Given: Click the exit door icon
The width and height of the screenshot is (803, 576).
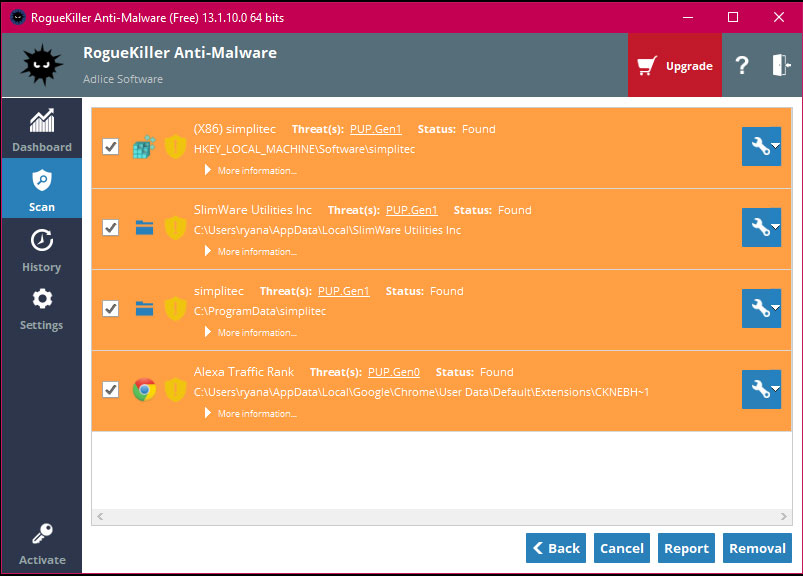Looking at the screenshot, I should click(x=780, y=66).
